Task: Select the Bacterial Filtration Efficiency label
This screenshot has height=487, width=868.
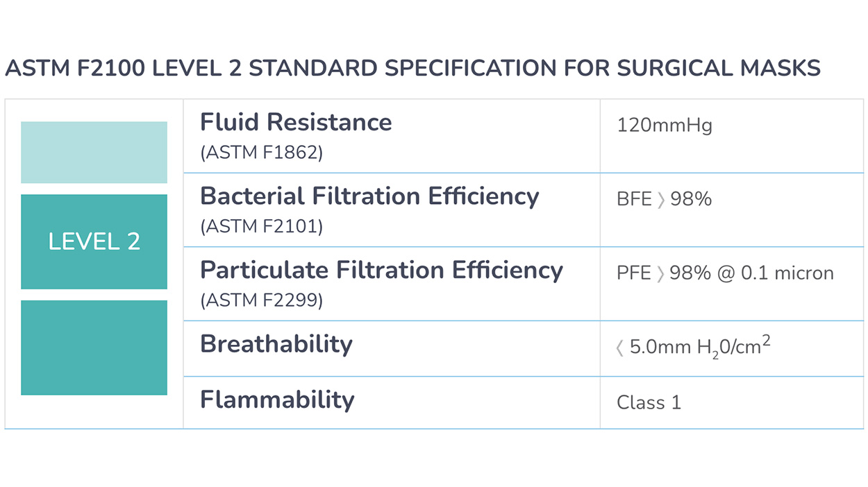Action: coord(369,196)
